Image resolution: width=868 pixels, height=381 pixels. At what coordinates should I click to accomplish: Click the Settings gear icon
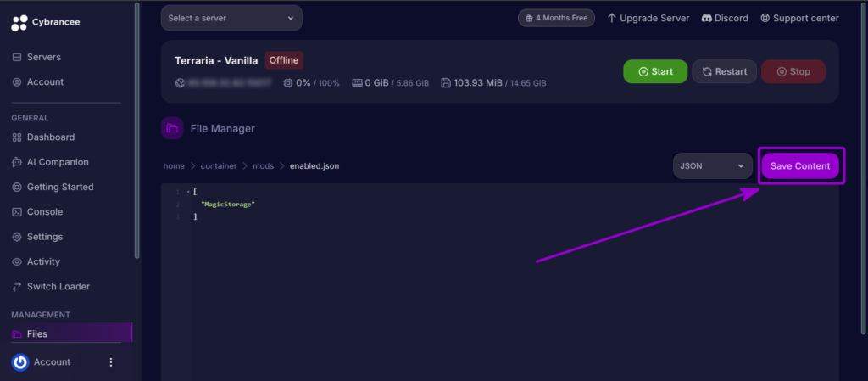pos(17,237)
